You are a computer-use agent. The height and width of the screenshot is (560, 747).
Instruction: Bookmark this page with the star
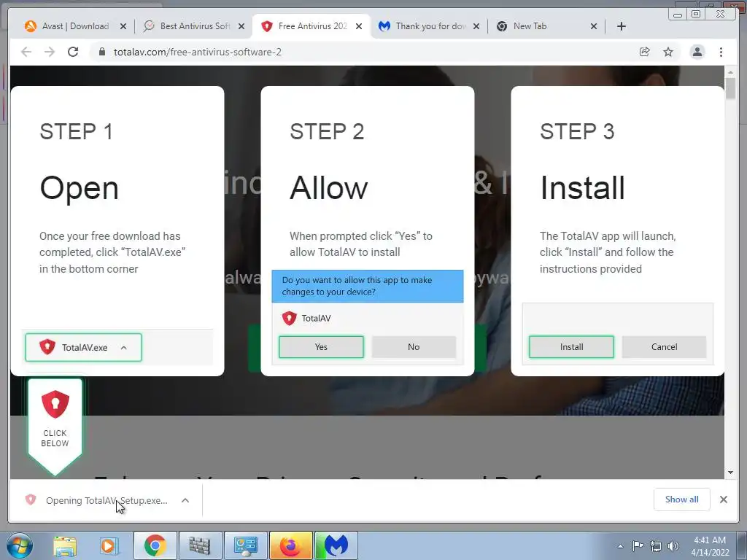pos(668,52)
